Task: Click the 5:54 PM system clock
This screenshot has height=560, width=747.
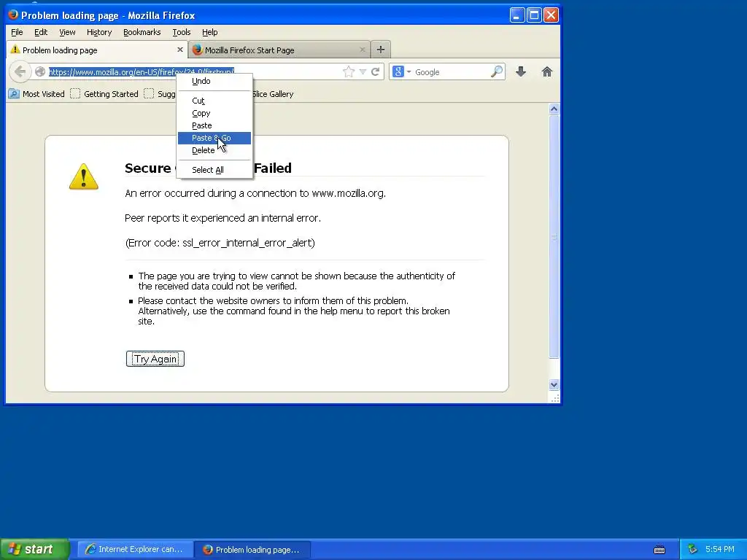Action: click(720, 549)
